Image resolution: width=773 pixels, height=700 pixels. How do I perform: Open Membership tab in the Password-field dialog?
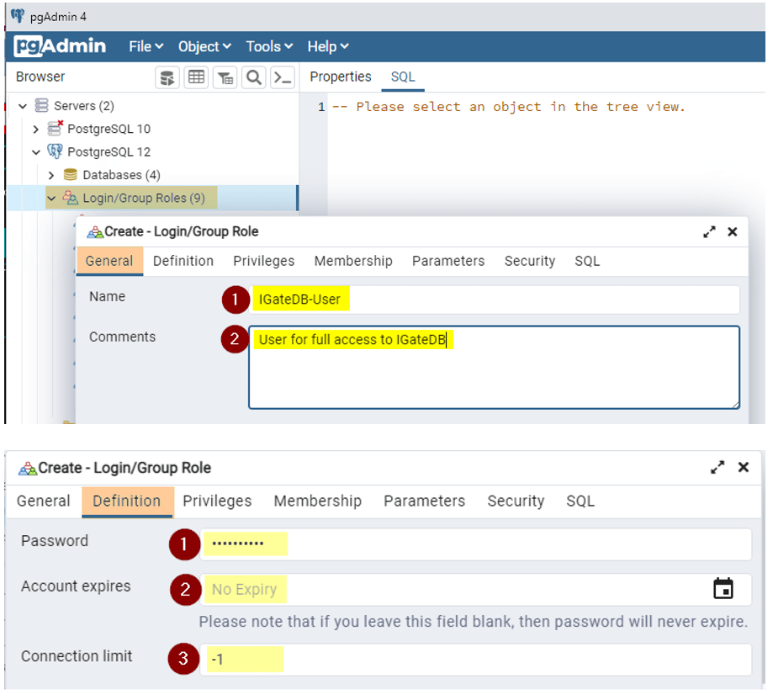(317, 501)
